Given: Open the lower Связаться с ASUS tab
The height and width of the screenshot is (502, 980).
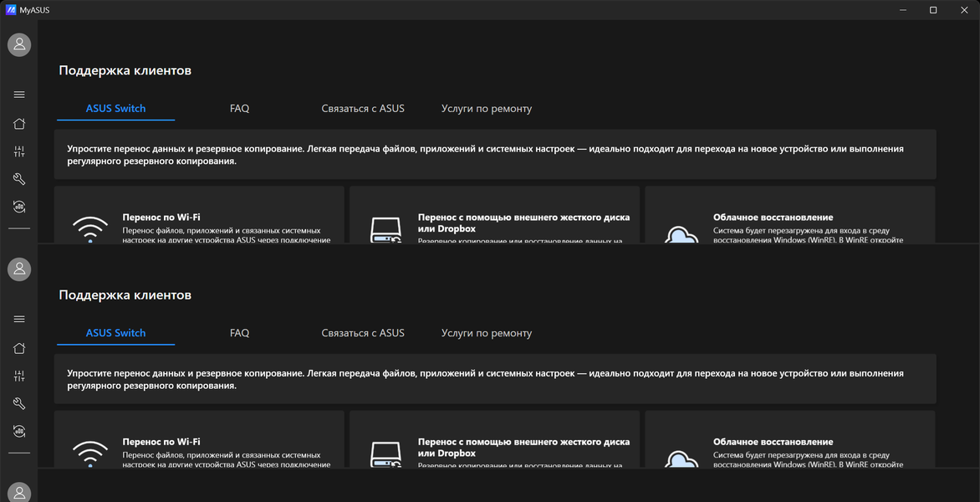Looking at the screenshot, I should click(363, 333).
